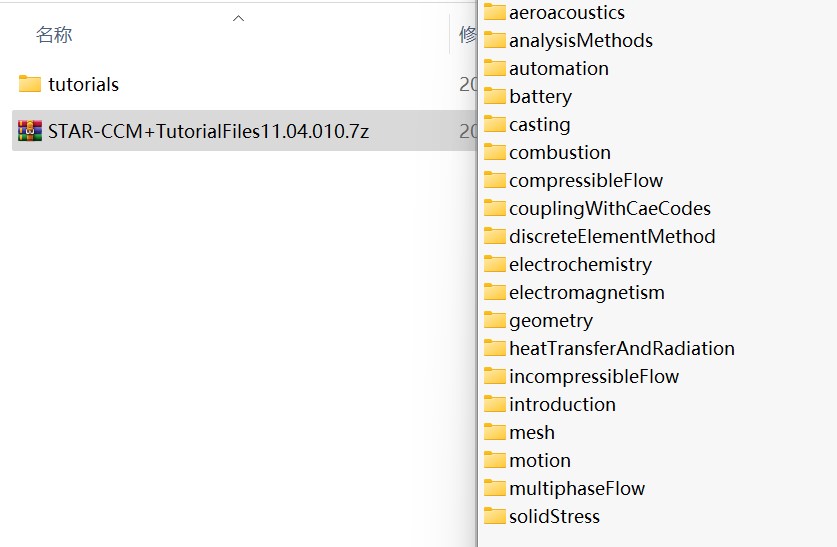The image size is (837, 547).
Task: Select the couplingWithCaeCodes folder label
Action: pos(609,209)
